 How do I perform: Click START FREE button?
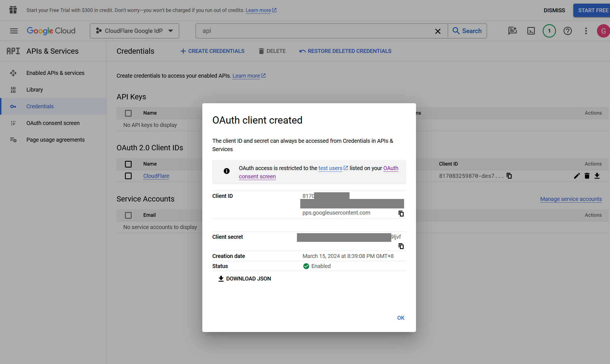pos(592,10)
